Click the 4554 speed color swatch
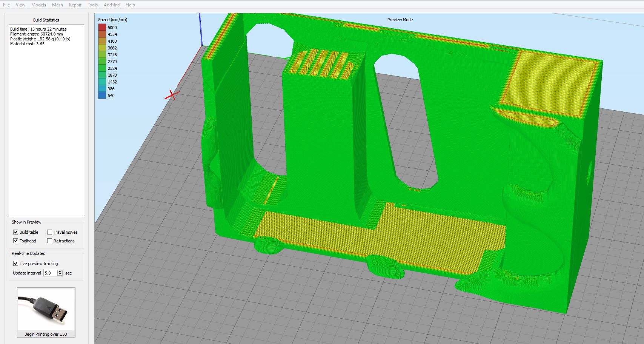This screenshot has height=344, width=644. point(102,34)
